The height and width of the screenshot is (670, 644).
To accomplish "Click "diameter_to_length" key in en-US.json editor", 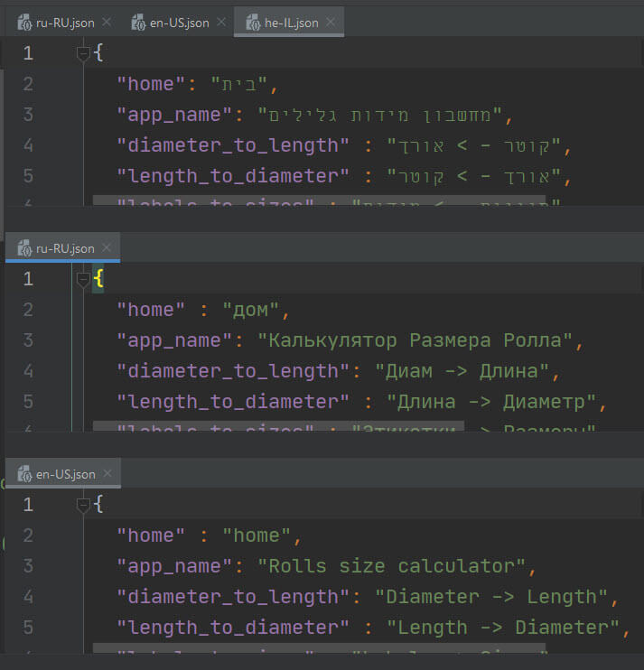I will tap(233, 597).
